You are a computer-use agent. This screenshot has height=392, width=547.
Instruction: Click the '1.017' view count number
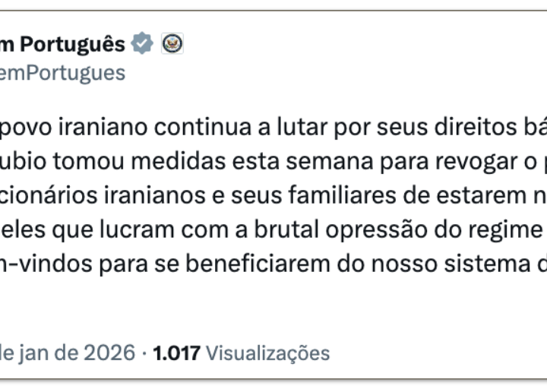[x=176, y=352]
